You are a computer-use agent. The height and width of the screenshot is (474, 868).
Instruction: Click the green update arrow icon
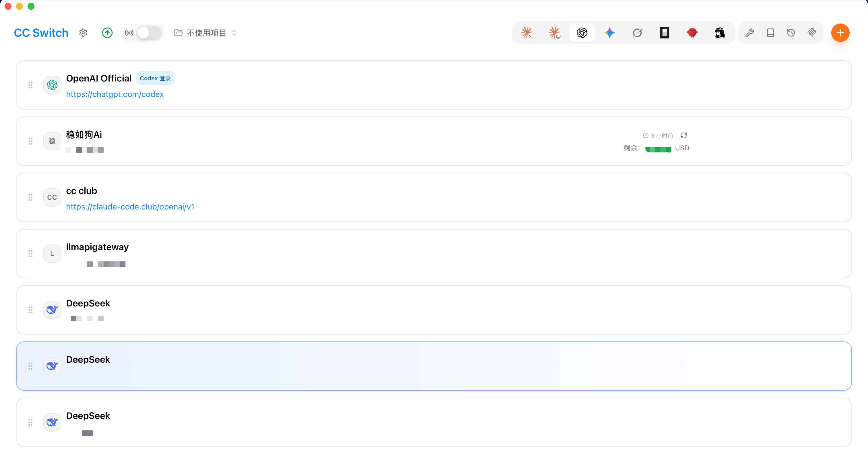107,33
